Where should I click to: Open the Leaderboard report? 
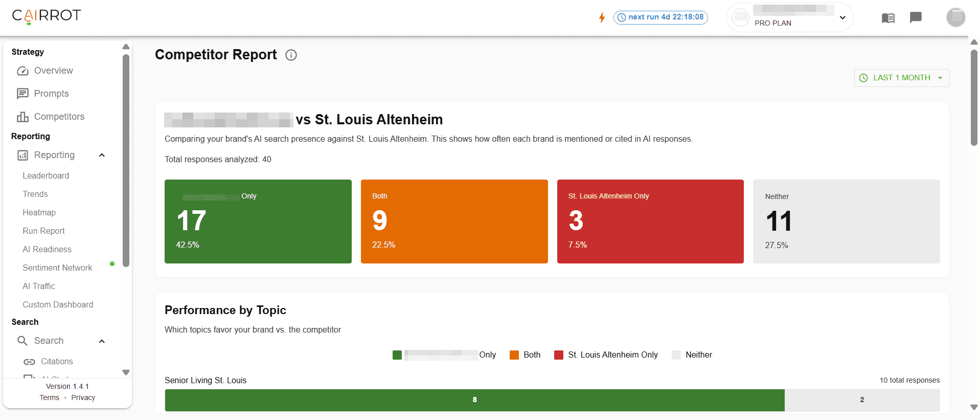click(x=46, y=175)
